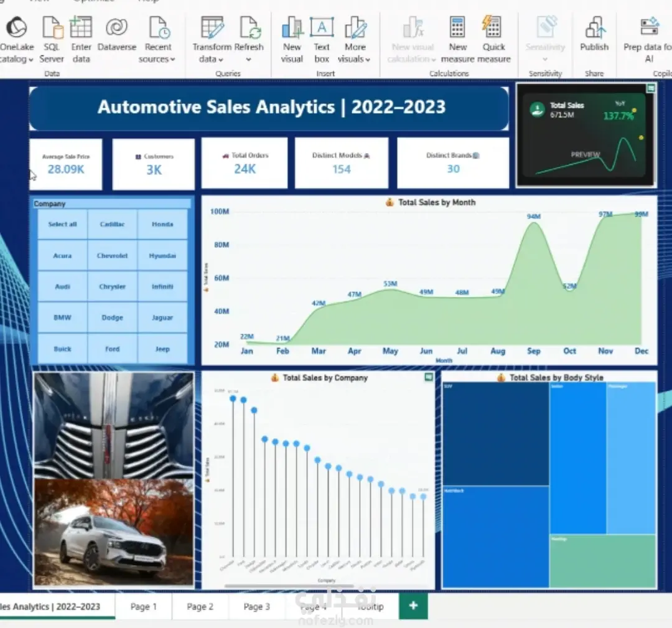Add a new report page with plus button
The width and height of the screenshot is (672, 628).
[x=413, y=605]
